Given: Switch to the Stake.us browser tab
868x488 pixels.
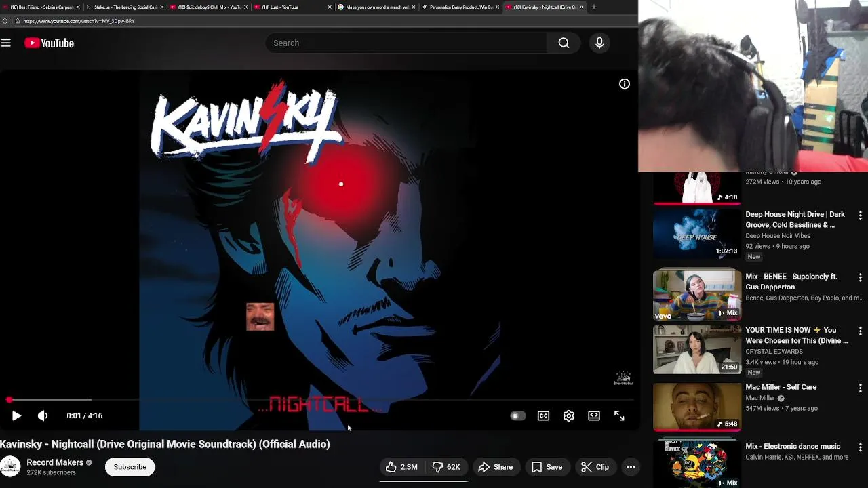Looking at the screenshot, I should [125, 7].
